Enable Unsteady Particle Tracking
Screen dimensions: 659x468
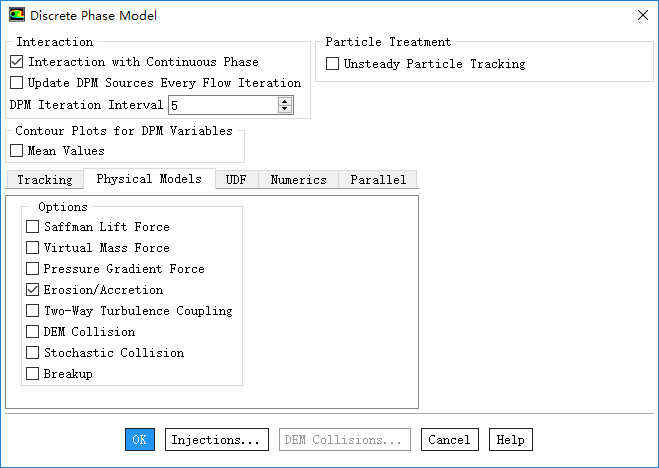[x=333, y=64]
